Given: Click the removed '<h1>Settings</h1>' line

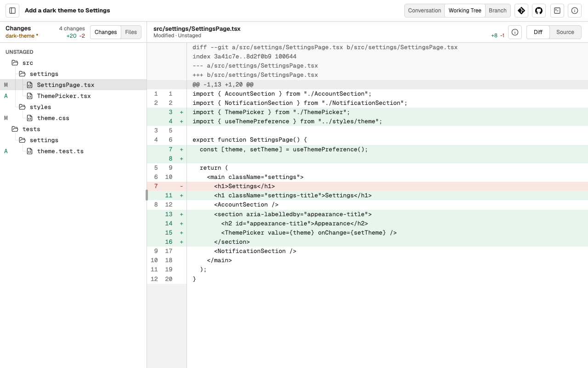Looking at the screenshot, I should pos(367,186).
